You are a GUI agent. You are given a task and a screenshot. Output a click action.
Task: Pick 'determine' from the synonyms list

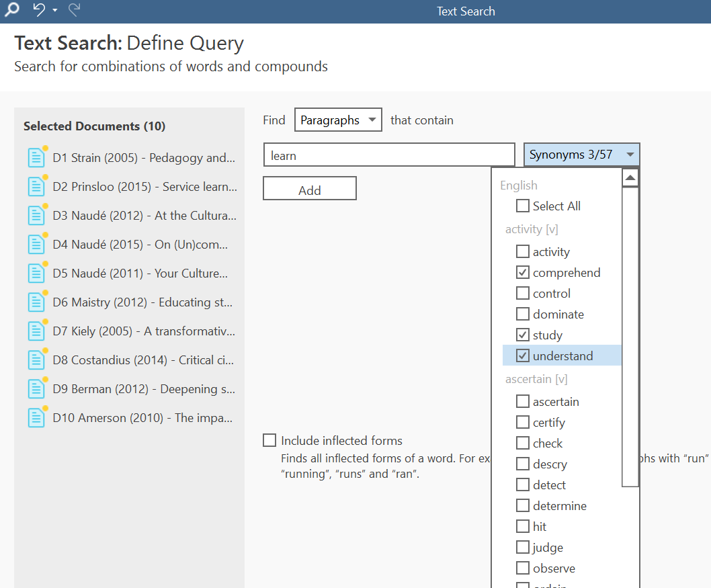(x=522, y=506)
